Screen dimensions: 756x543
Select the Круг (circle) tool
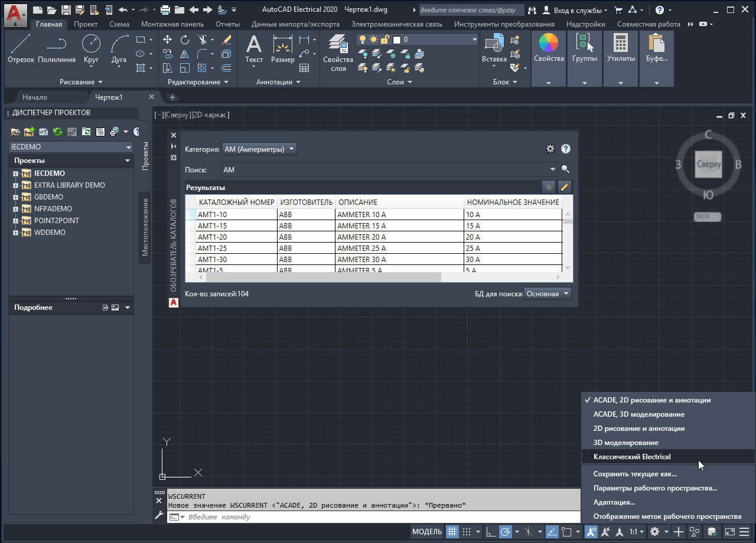(91, 49)
